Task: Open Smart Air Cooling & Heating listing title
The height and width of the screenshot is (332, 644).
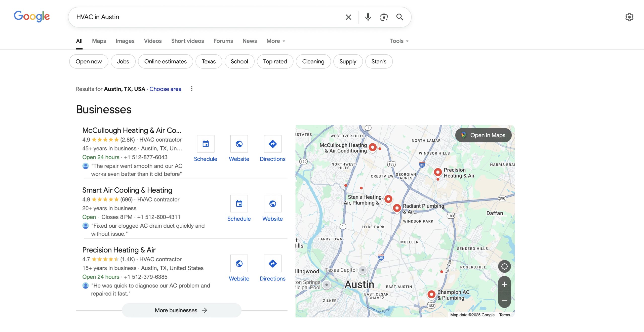Action: click(127, 190)
